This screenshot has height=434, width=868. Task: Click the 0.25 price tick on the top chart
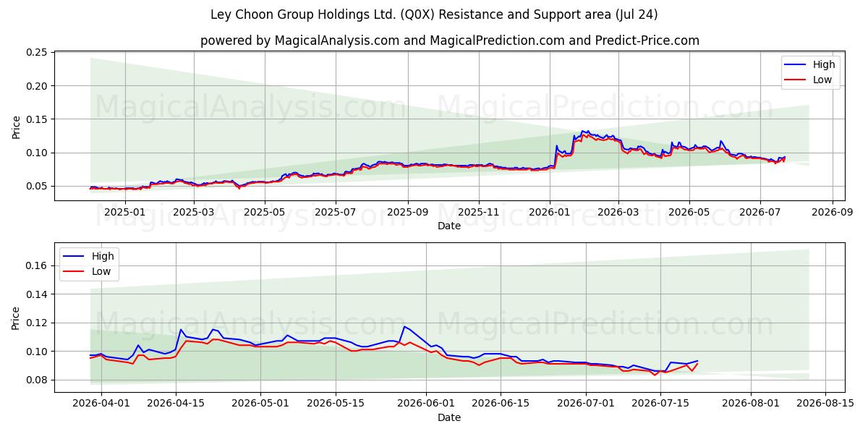click(x=36, y=53)
